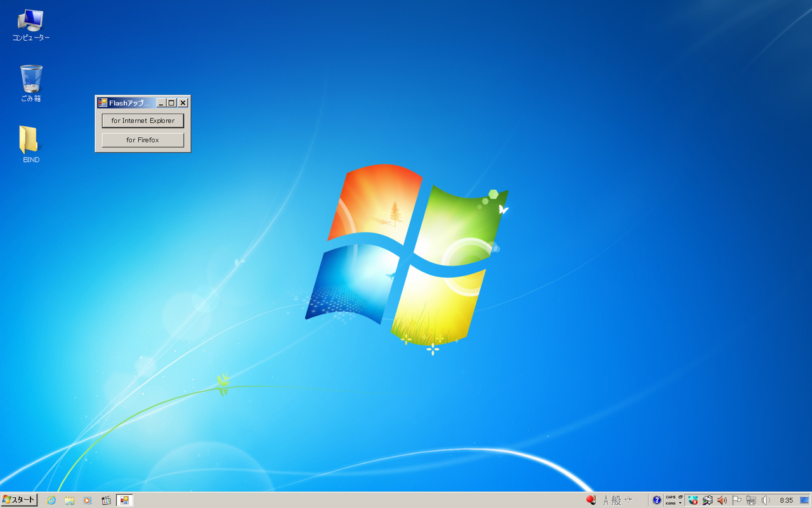Viewport: 812px width, 508px height.
Task: Open the network connection tray icon
Action: pyautogui.click(x=751, y=500)
